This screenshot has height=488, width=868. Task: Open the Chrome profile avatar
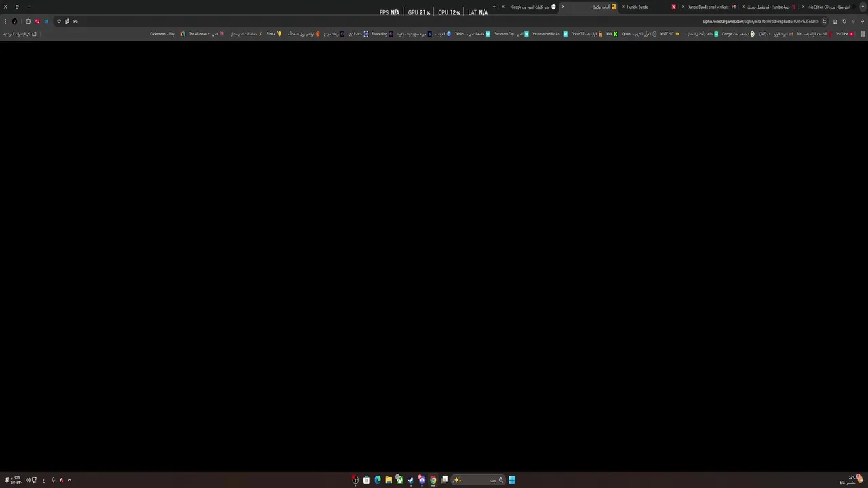pos(14,22)
